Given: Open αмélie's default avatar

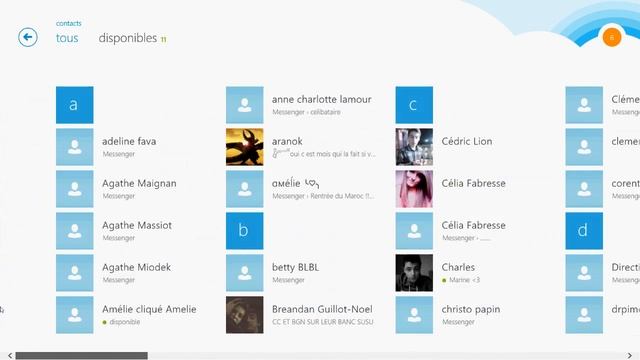Looking at the screenshot, I should [x=244, y=189].
